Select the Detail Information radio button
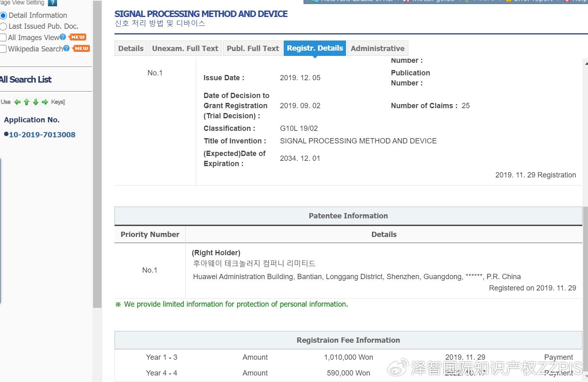Image resolution: width=588 pixels, height=382 pixels. click(x=3, y=15)
